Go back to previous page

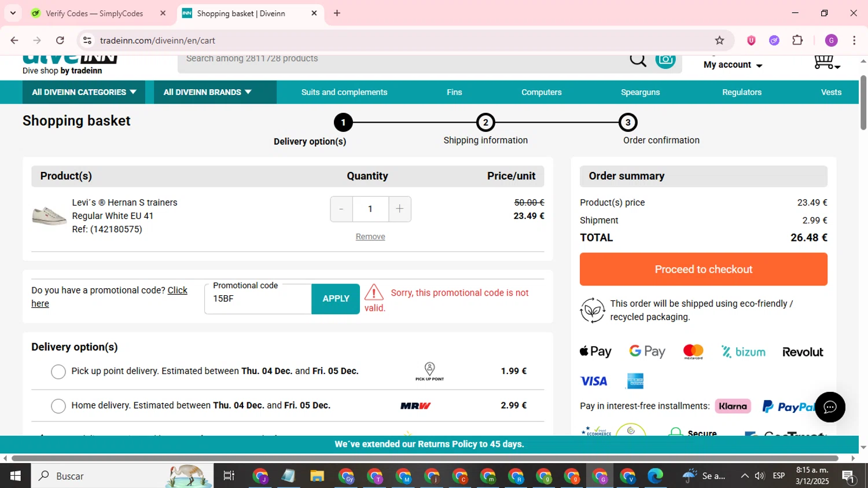coord(14,41)
